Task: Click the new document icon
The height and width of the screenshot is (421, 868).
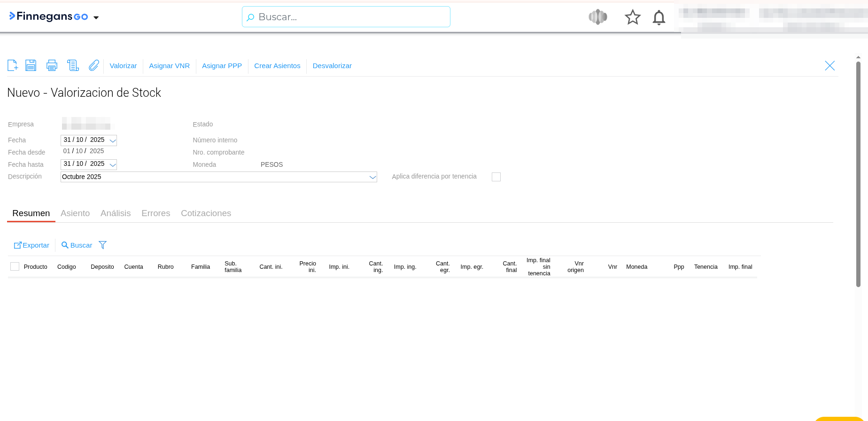Action: (13, 65)
